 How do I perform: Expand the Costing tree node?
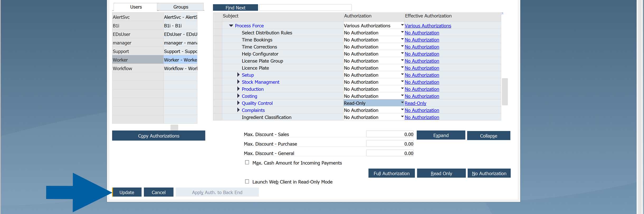238,96
